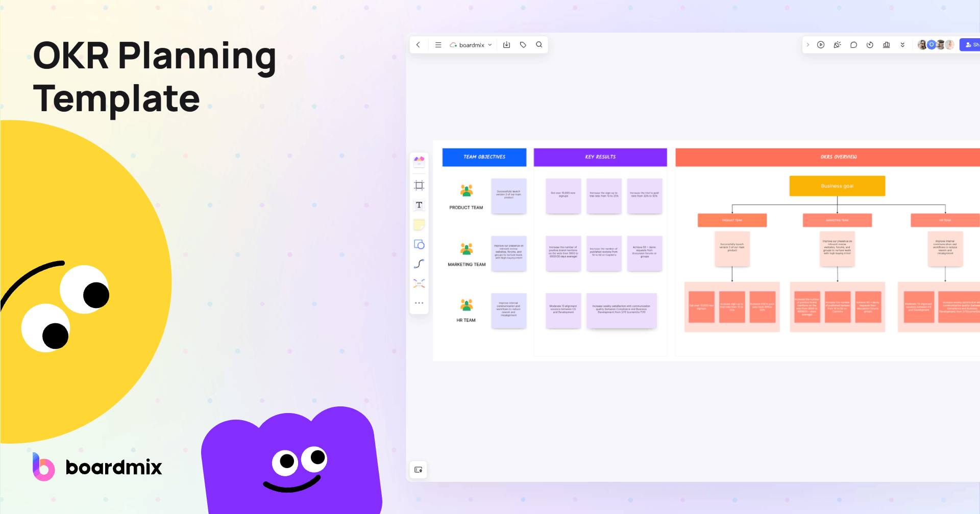Open the boardmix file name dropdown
This screenshot has width=980, height=514.
point(471,45)
